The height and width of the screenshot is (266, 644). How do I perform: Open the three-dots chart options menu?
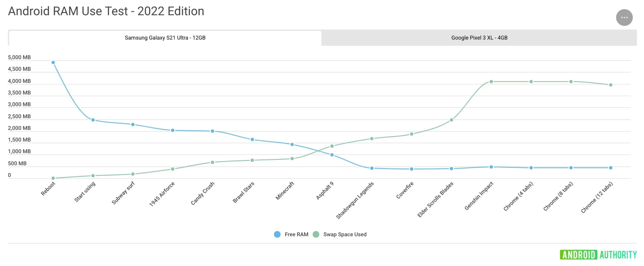(x=624, y=17)
